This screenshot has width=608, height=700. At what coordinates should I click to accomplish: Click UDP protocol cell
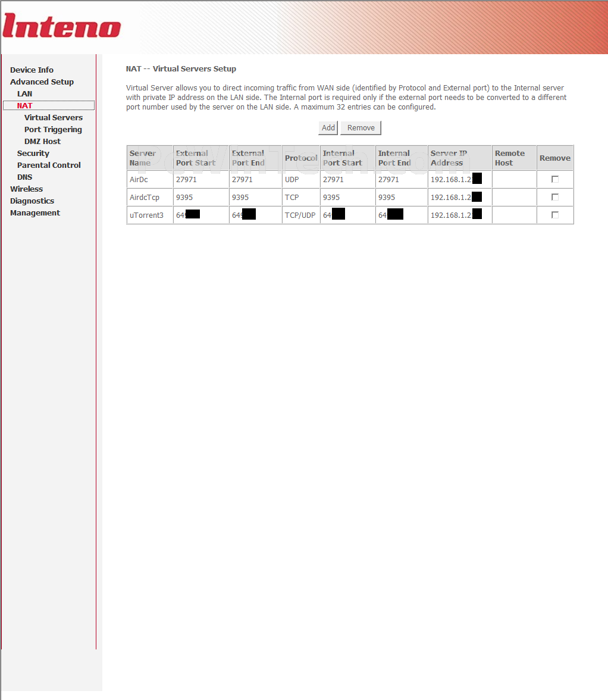point(301,180)
